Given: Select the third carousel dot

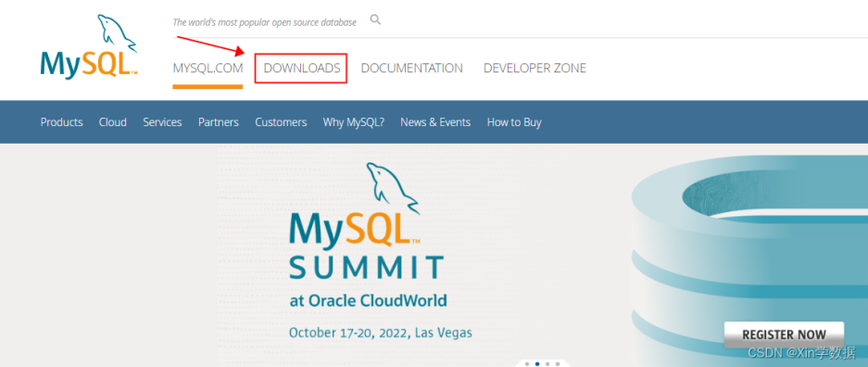Looking at the screenshot, I should (x=547, y=363).
